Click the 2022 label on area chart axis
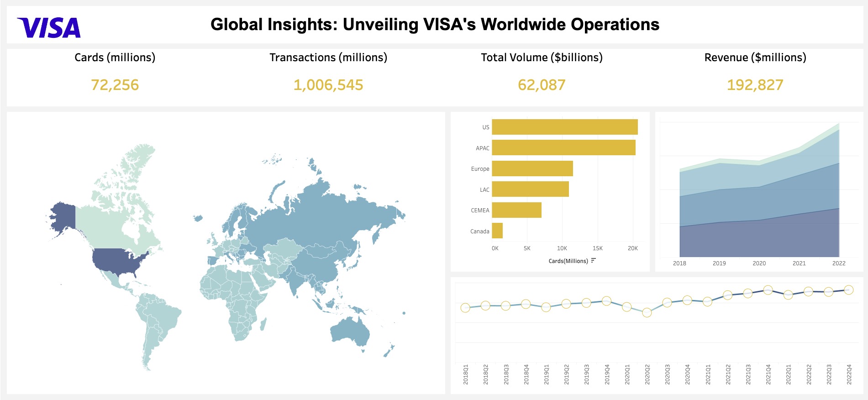This screenshot has width=868, height=400. click(839, 263)
